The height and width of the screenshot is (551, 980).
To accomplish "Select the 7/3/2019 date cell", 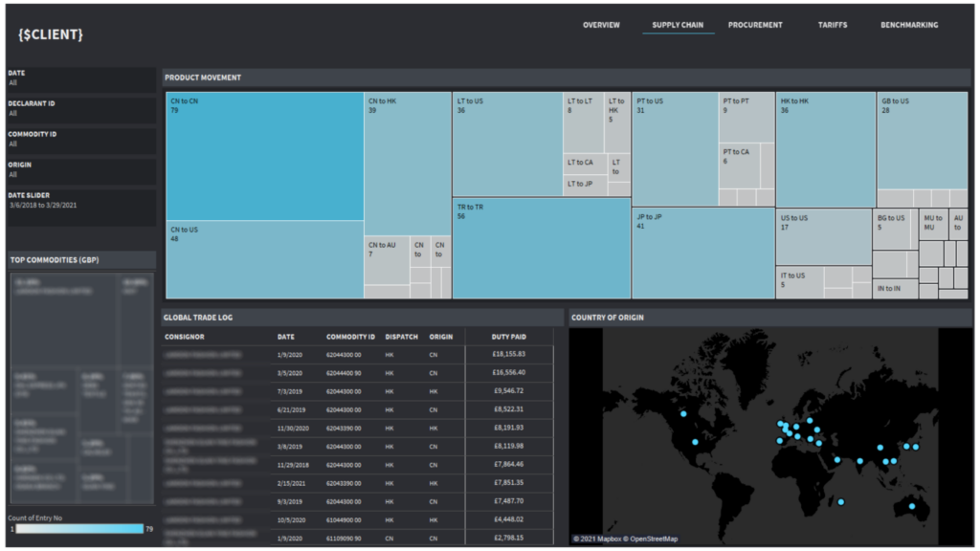I will click(x=289, y=391).
